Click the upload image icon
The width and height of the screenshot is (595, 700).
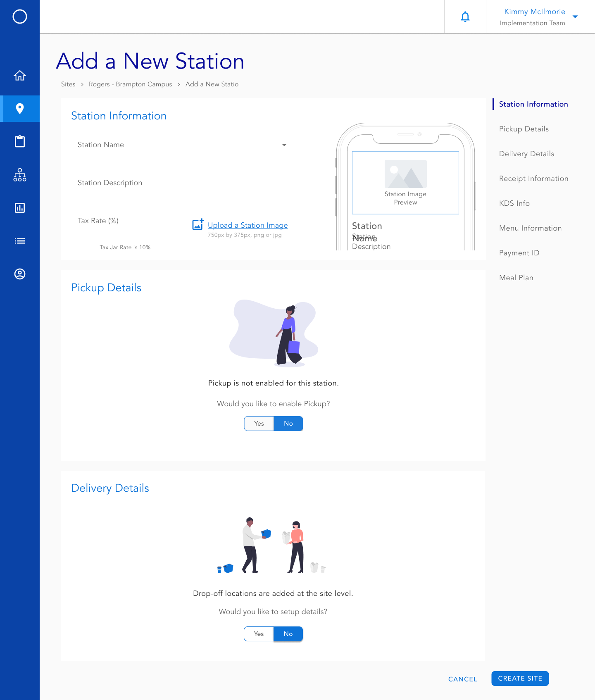point(198,224)
